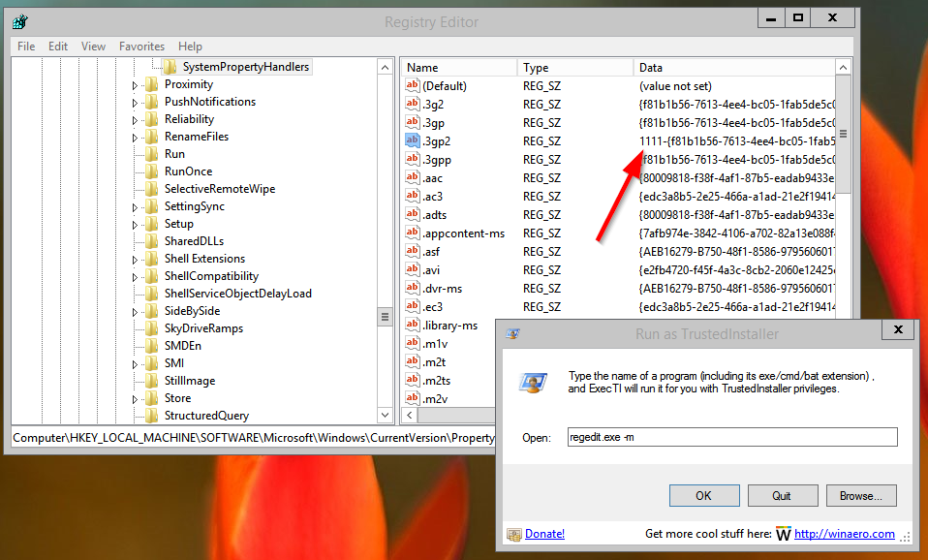Viewport: 928px width, 560px height.
Task: Click the .avi string value icon
Action: [x=411, y=269]
